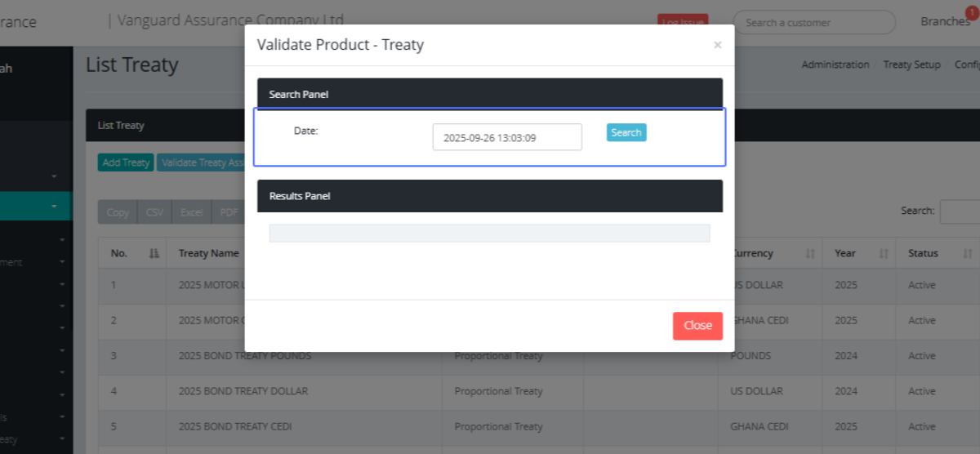
Task: Expand the sidebar item ending in 'eaty'
Action: click(62, 439)
